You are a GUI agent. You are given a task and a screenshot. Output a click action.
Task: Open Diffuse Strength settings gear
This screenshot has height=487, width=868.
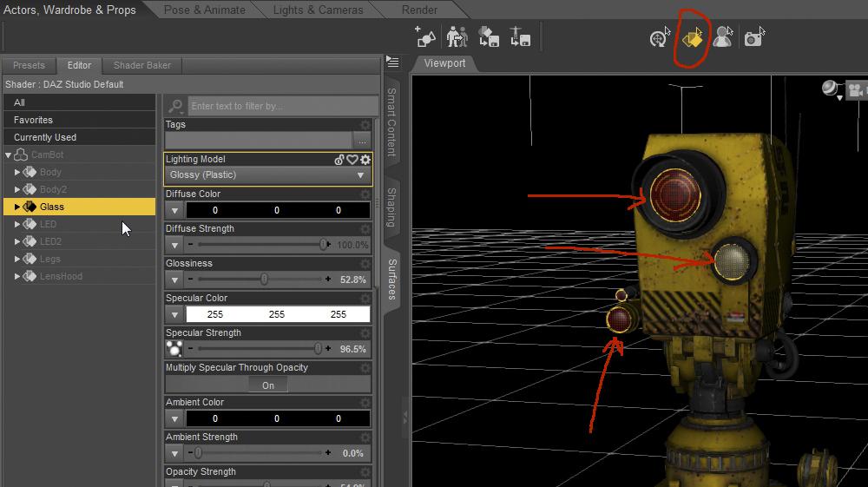pyautogui.click(x=365, y=229)
